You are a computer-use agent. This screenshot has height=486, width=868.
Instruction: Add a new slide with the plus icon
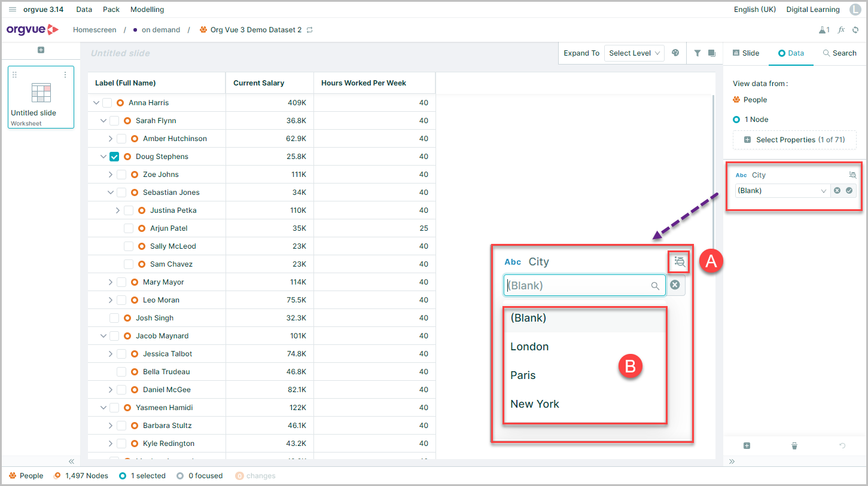point(41,50)
